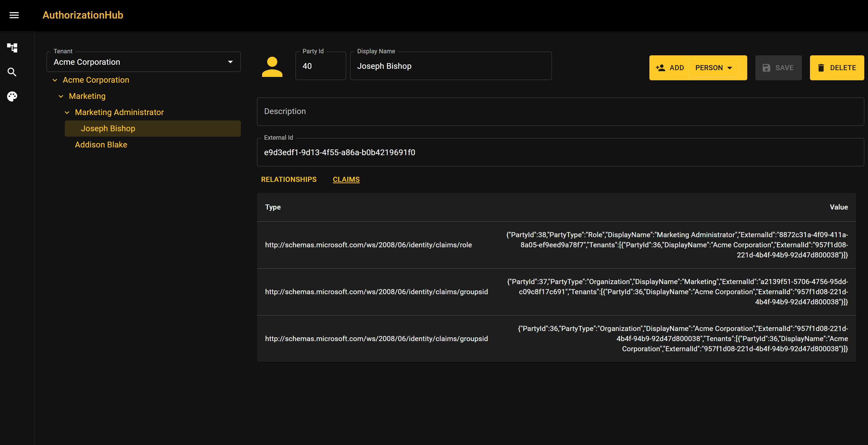
Task: Collapse the Marketing tree node
Action: (61, 96)
